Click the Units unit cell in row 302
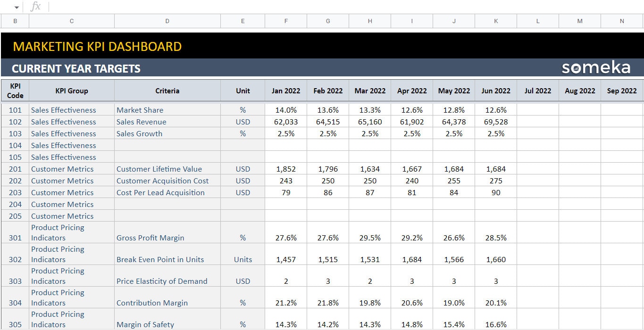644x330 pixels. (x=243, y=254)
